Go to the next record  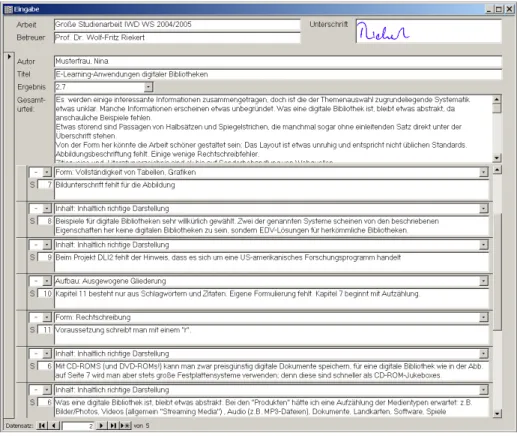(x=101, y=426)
